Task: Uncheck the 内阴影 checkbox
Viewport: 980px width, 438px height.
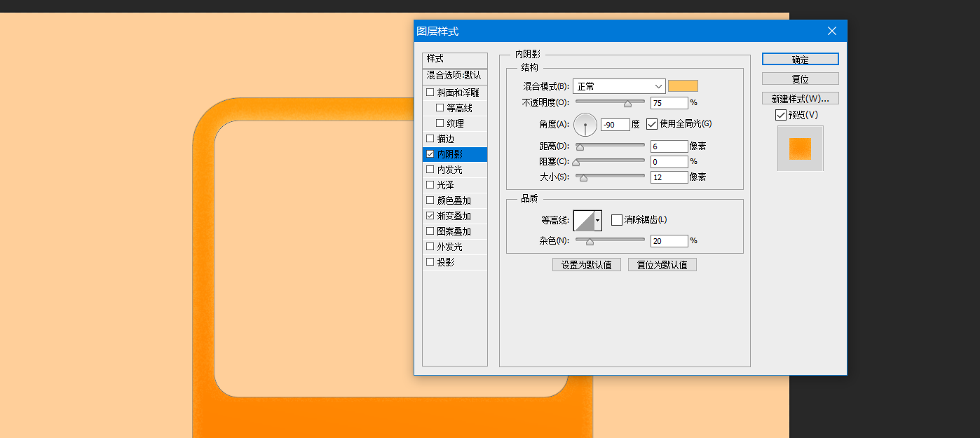Action: [430, 154]
